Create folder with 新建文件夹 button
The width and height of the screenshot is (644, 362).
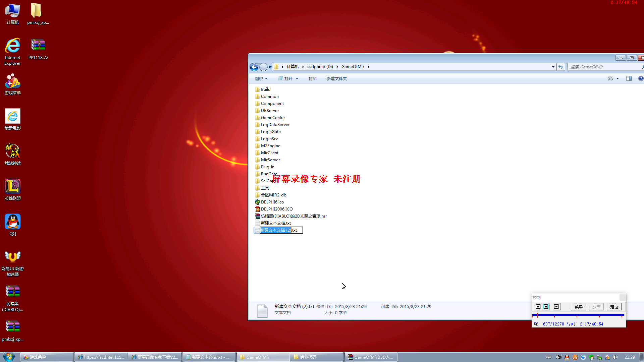pos(336,79)
